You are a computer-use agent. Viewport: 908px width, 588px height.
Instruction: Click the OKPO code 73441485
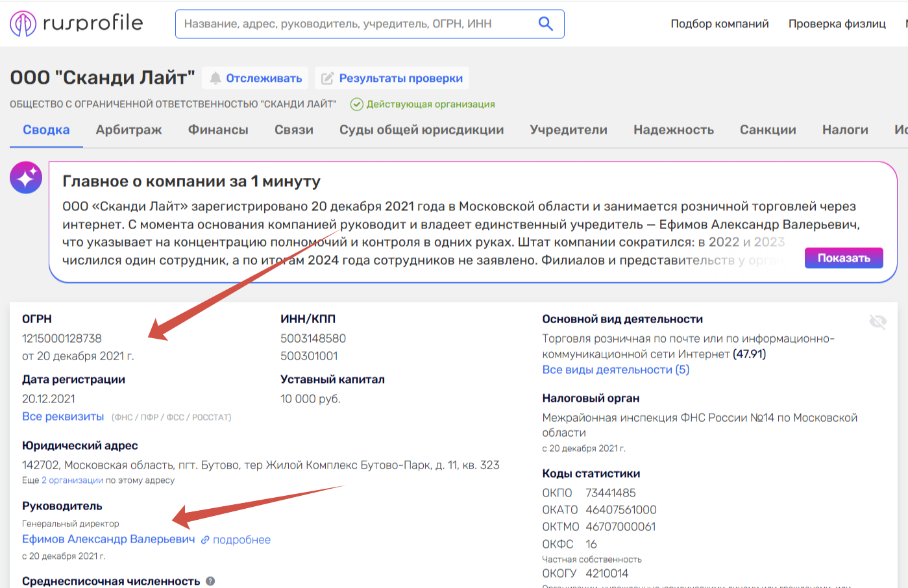point(611,493)
